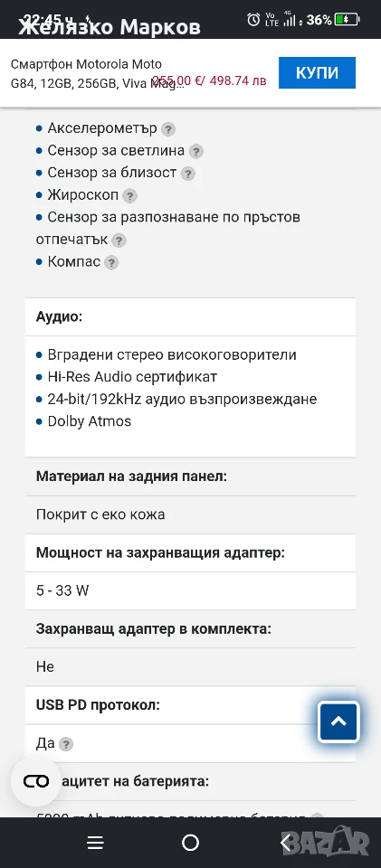Select the Hi-Res Audio сертификат entry
The image size is (381, 868).
pyautogui.click(x=132, y=377)
